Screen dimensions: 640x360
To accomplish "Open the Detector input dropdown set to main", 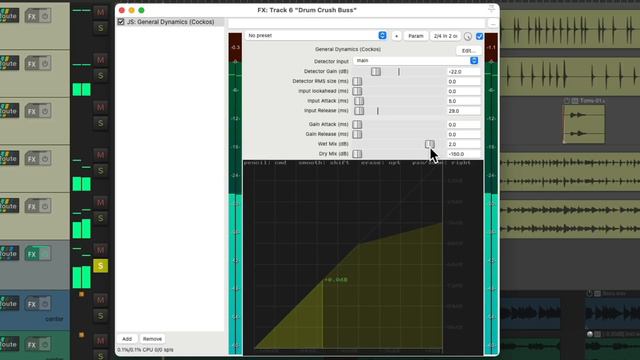I will pyautogui.click(x=416, y=60).
